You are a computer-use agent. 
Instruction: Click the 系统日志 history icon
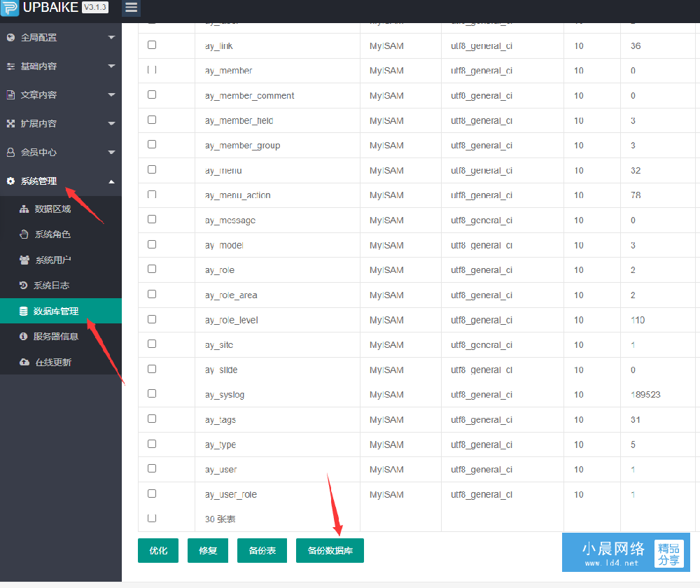[24, 286]
